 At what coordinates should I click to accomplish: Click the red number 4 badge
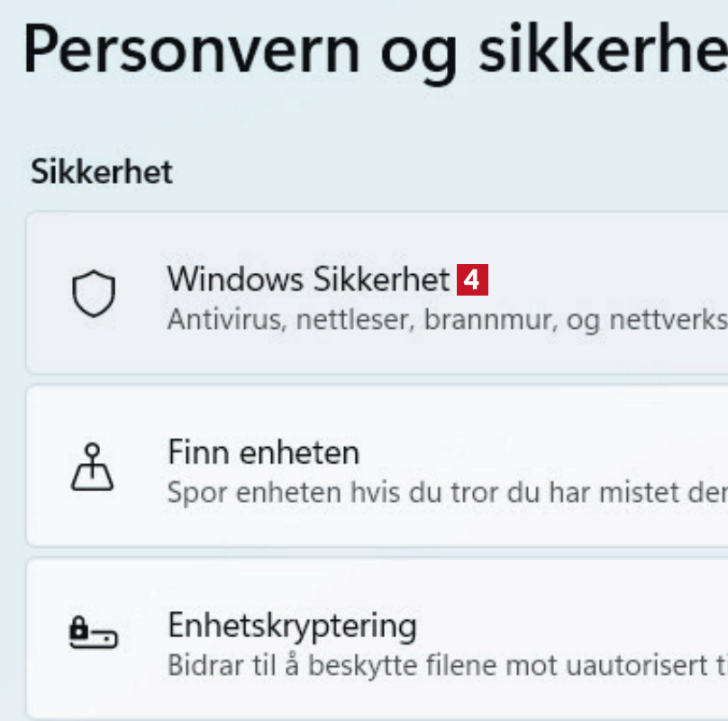472,280
